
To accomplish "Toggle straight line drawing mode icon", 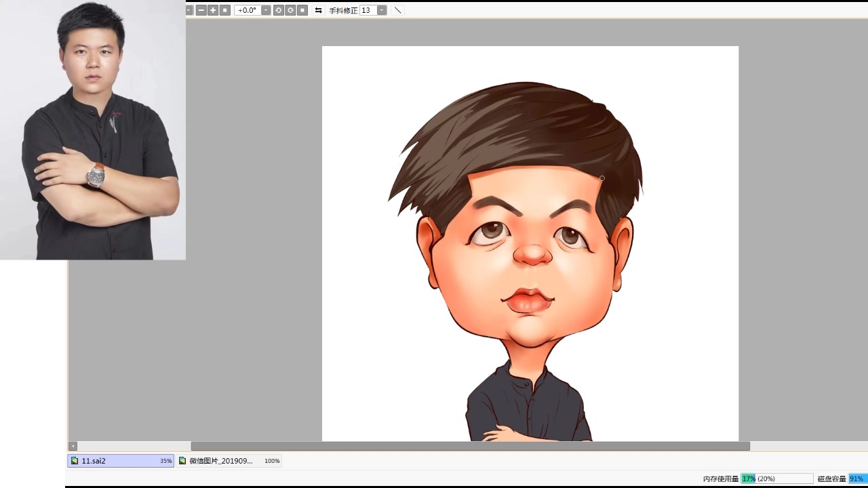I will (398, 10).
